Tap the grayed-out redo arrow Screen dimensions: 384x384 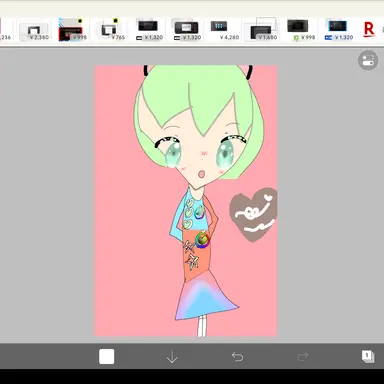coord(303,357)
